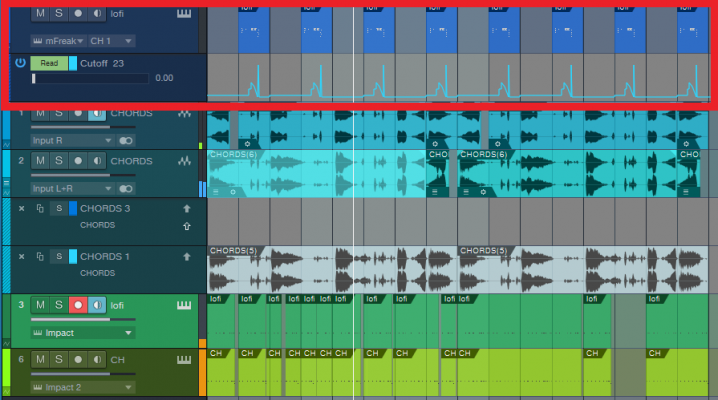Viewport: 718px width, 400px height.
Task: Click the keyboard icon on the CH track
Action: pos(184,360)
